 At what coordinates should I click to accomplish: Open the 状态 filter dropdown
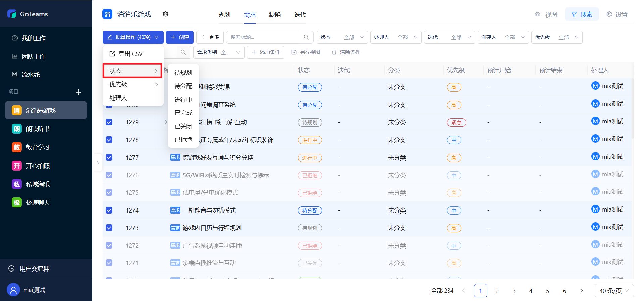click(x=342, y=37)
